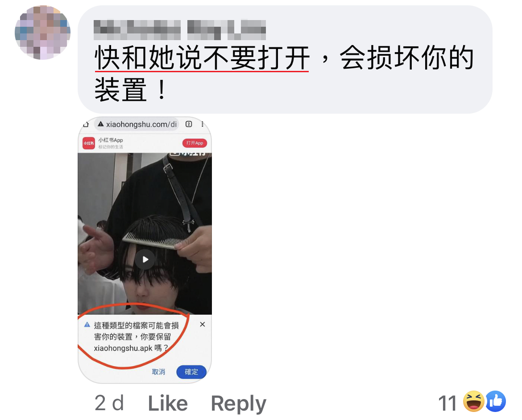Open the reaction count showing 11
Viewport: 522px width, 420px height.
point(447,403)
